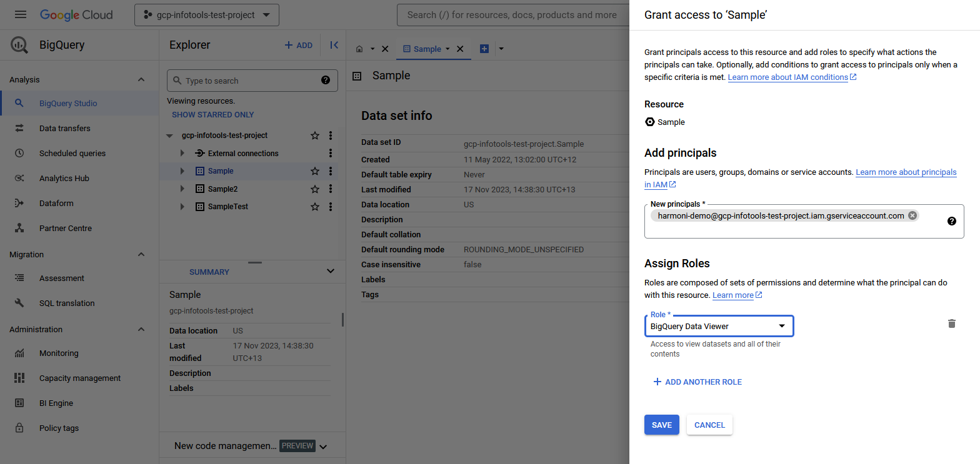
Task: Click search help question mark icon
Action: pos(326,80)
